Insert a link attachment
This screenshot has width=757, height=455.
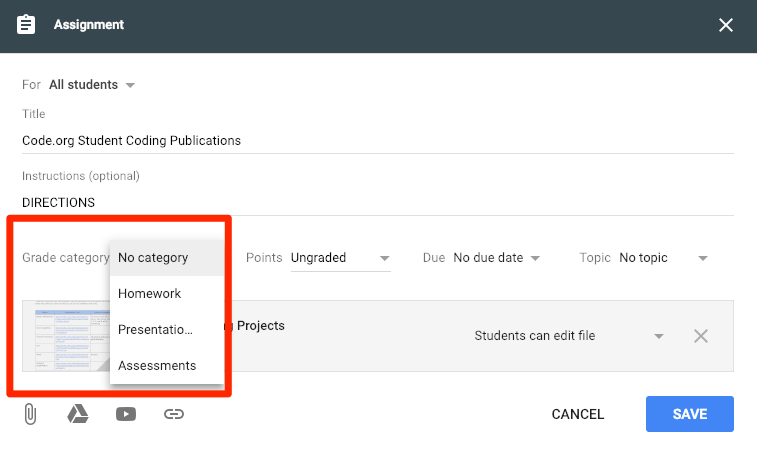[x=174, y=414]
